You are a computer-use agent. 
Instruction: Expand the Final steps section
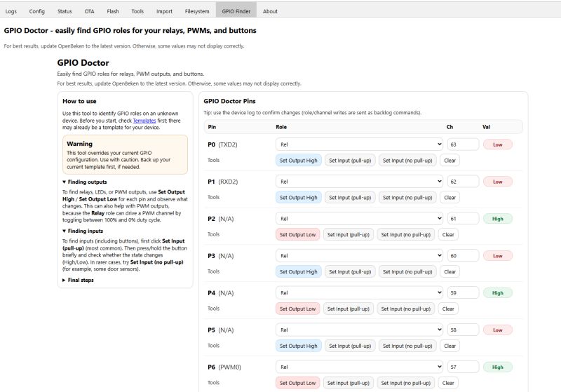[x=78, y=280]
